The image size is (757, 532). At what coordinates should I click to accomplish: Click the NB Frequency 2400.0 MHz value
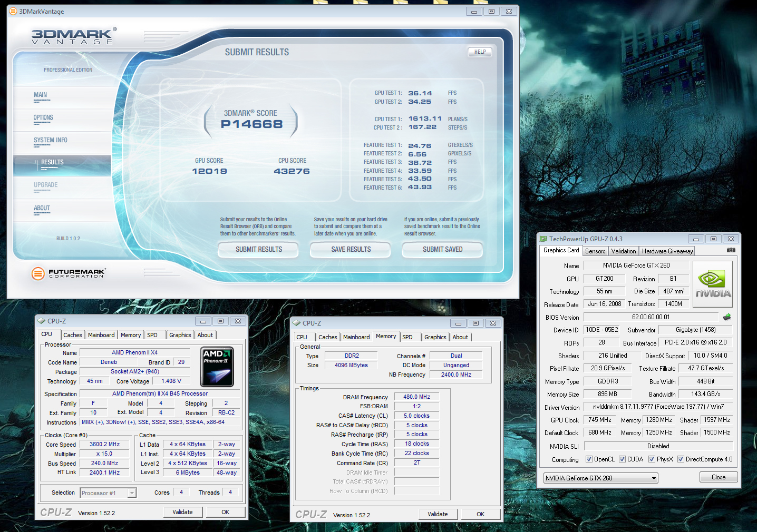pos(457,375)
